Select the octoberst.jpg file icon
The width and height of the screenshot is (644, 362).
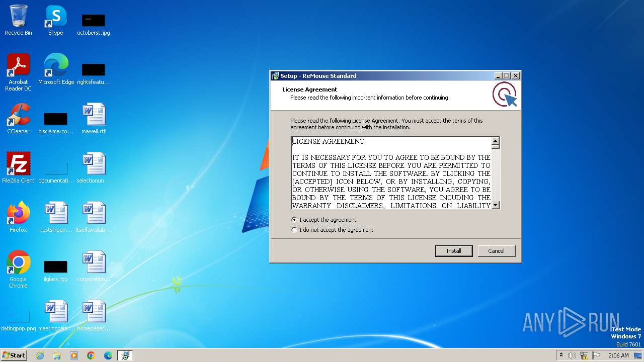(x=93, y=24)
